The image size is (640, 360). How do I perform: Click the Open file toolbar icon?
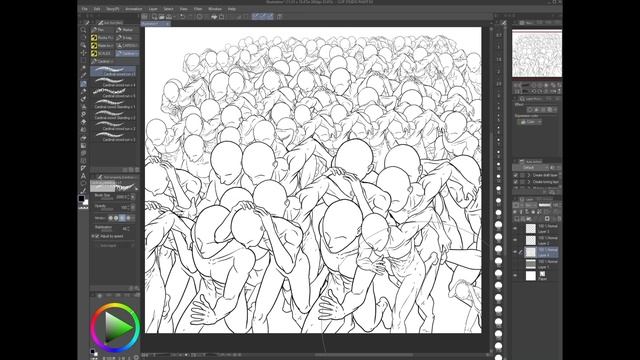(x=162, y=17)
